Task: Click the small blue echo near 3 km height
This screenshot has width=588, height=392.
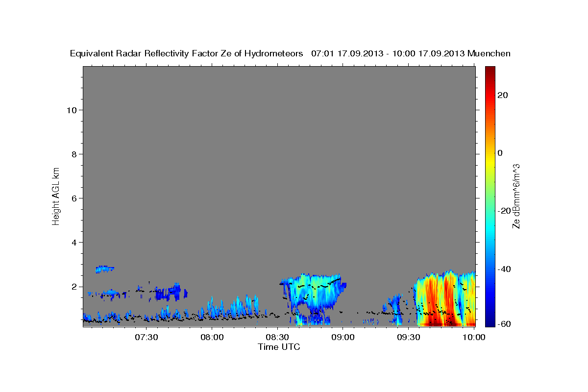Action: coord(104,269)
